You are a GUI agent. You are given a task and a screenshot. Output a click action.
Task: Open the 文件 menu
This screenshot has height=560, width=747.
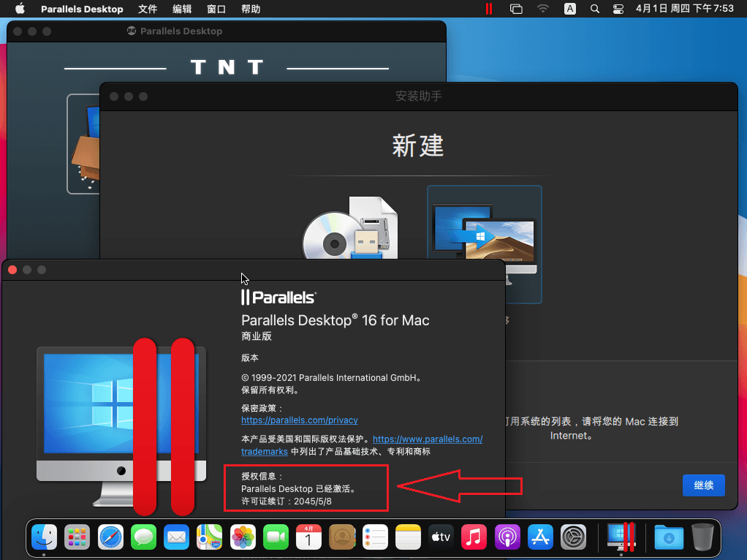[148, 9]
